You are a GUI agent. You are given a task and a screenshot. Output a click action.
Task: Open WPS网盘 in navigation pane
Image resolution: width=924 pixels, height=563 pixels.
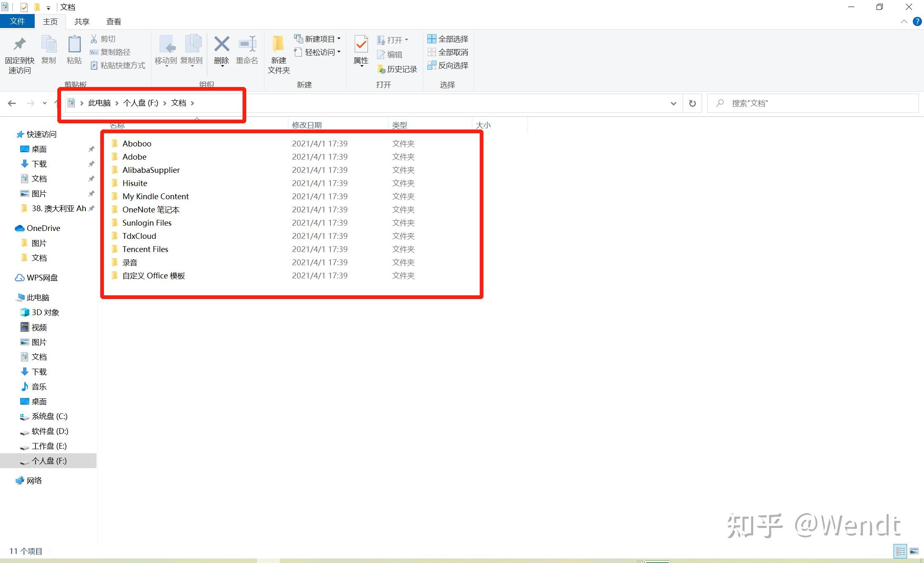coord(42,278)
